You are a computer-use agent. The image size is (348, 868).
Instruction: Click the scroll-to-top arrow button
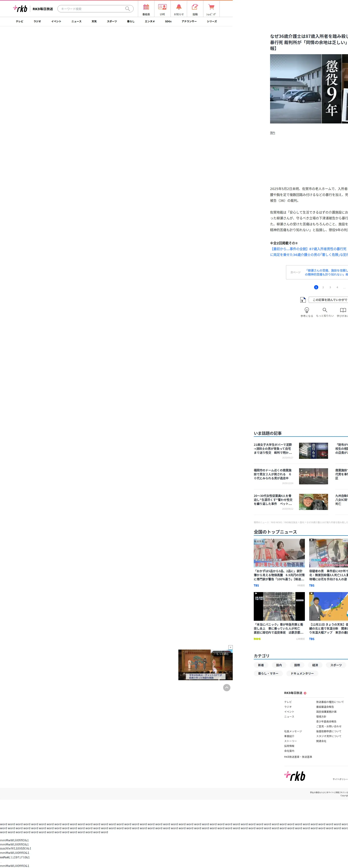(227, 687)
